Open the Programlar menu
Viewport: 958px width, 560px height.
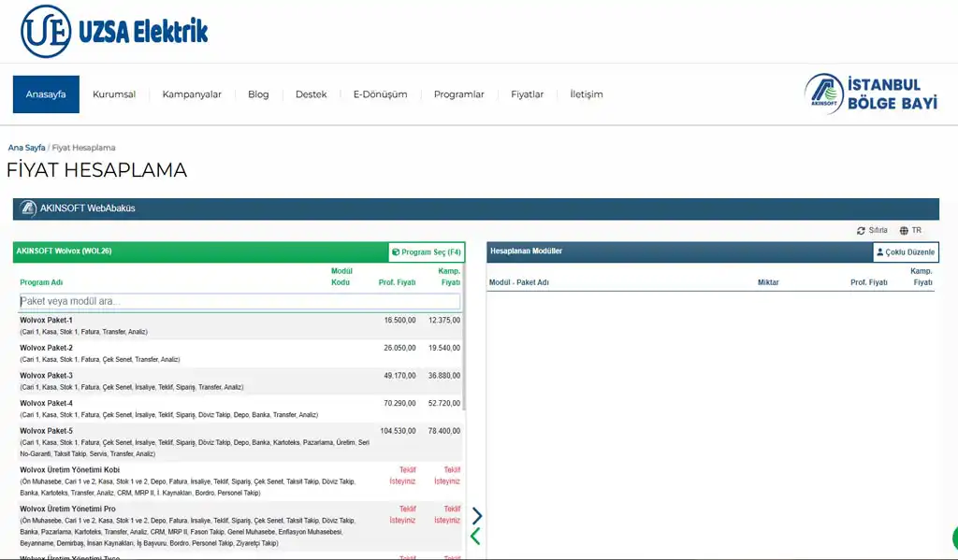(x=458, y=94)
